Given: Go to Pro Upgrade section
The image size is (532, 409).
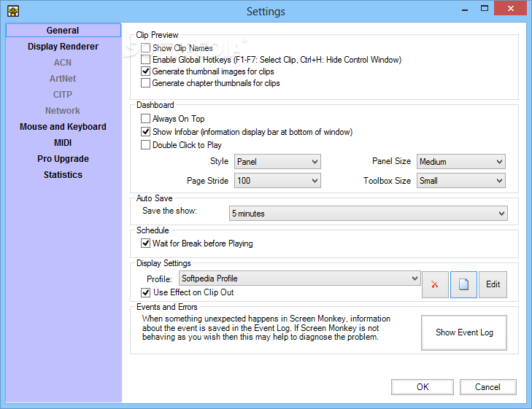Looking at the screenshot, I should point(63,159).
